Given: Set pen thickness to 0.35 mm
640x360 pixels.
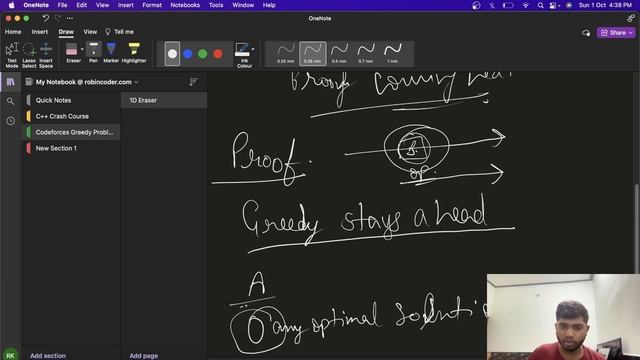Looking at the screenshot, I should pos(313,53).
